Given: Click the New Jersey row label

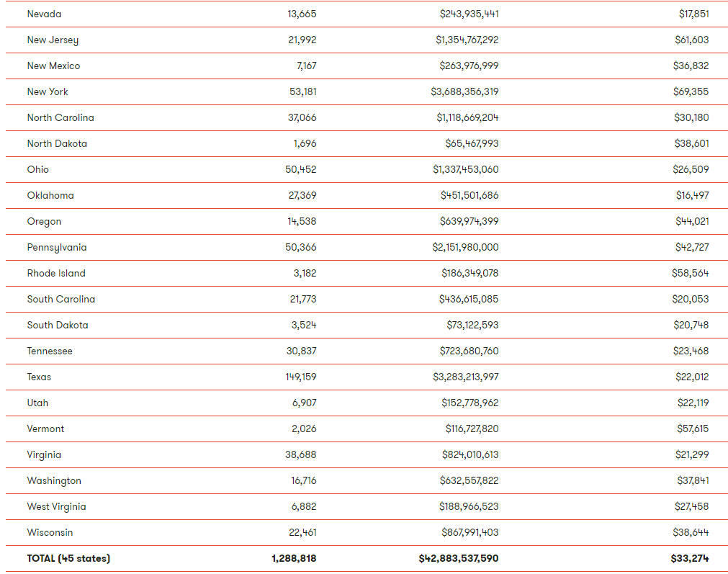Looking at the screenshot, I should pos(53,40).
